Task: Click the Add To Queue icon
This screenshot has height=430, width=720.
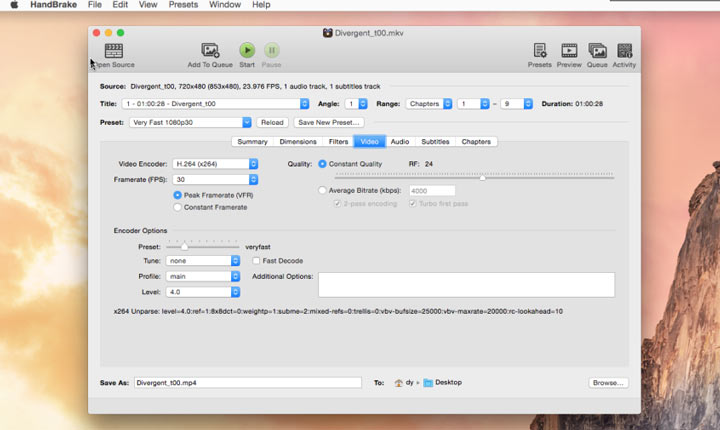Action: (210, 51)
